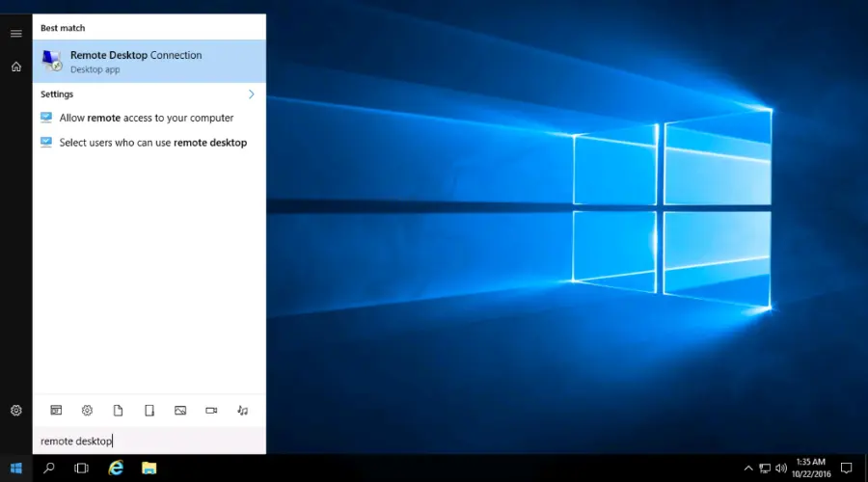Screen dimensions: 868x482
Task: Expand the hamburger menu in search panel
Action: click(x=15, y=34)
